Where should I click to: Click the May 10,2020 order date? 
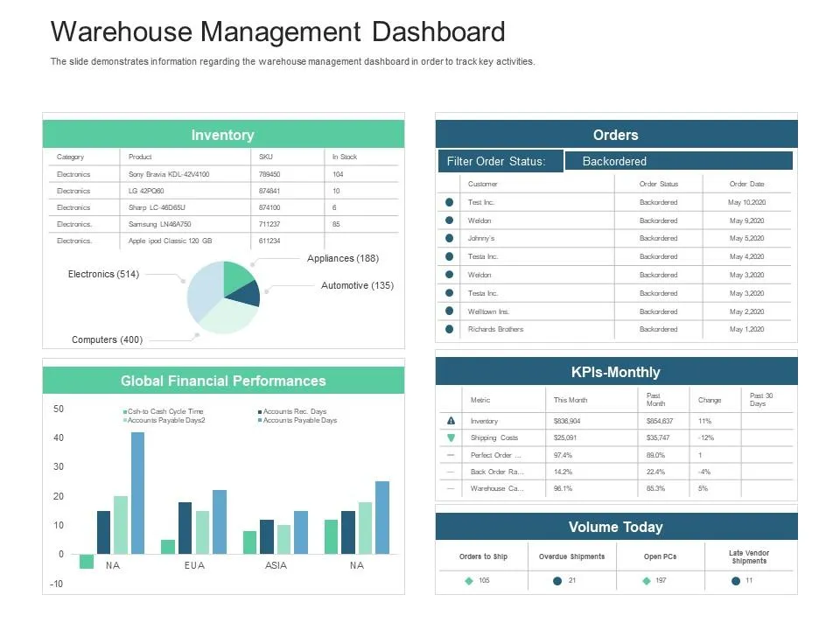click(746, 202)
